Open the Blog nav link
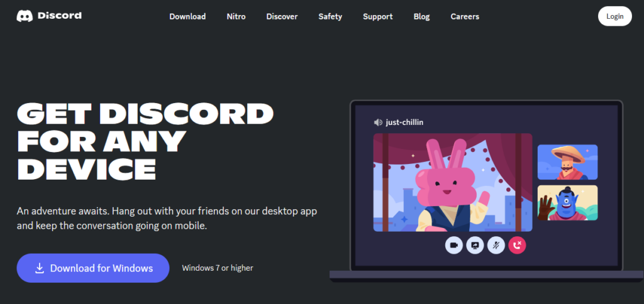The image size is (644, 304). tap(421, 16)
